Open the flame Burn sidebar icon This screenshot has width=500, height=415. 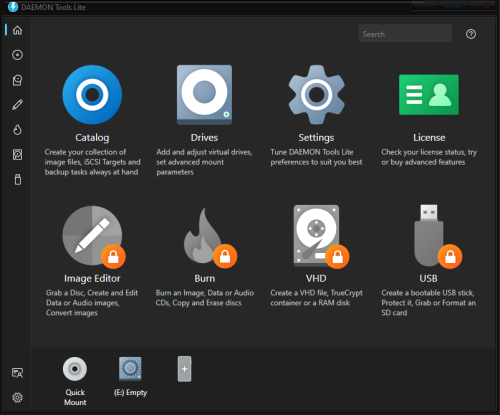(17, 130)
